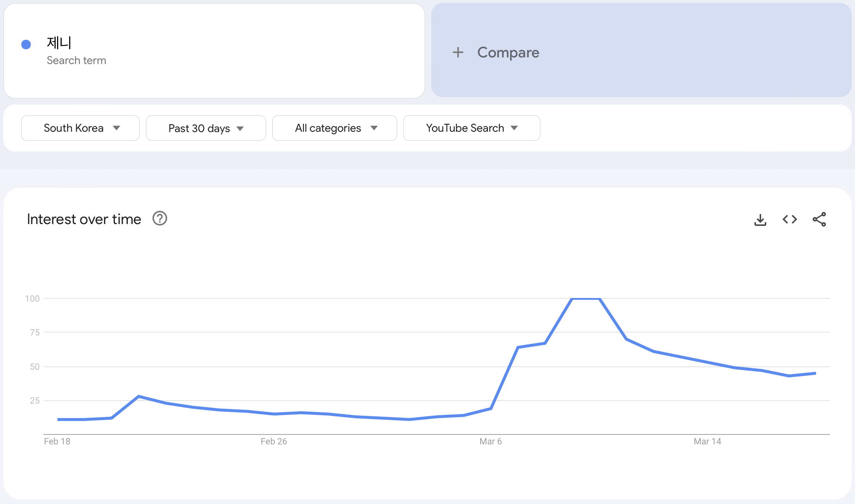Click the Mar 6 axis label
855x504 pixels.
490,441
